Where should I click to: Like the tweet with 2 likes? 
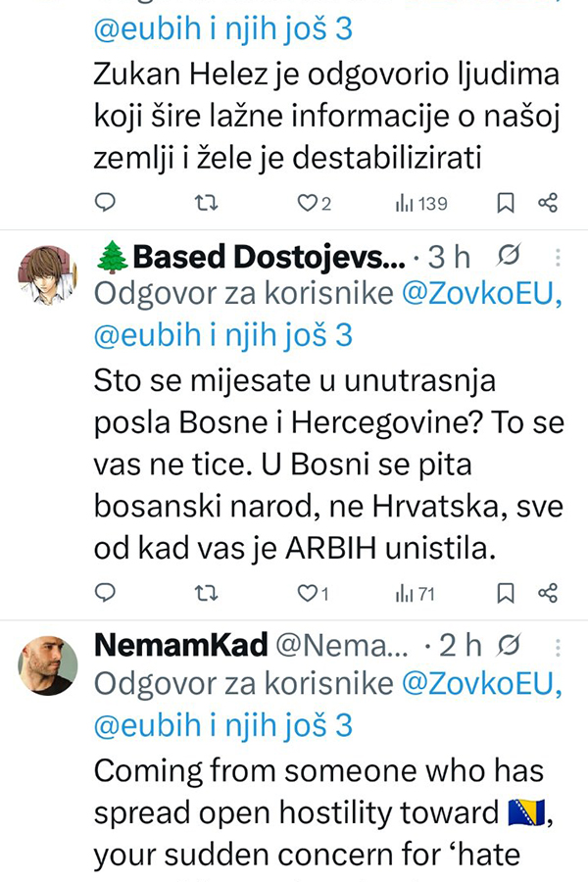click(308, 203)
